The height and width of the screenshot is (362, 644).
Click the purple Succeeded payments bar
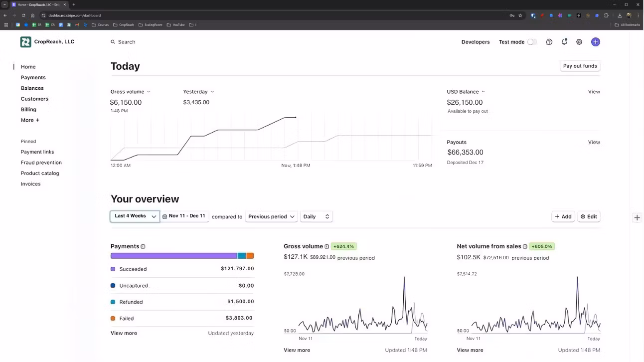point(173,256)
